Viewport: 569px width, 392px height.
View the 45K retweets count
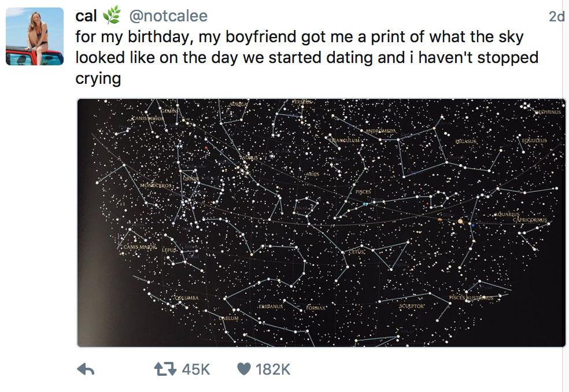click(x=196, y=369)
